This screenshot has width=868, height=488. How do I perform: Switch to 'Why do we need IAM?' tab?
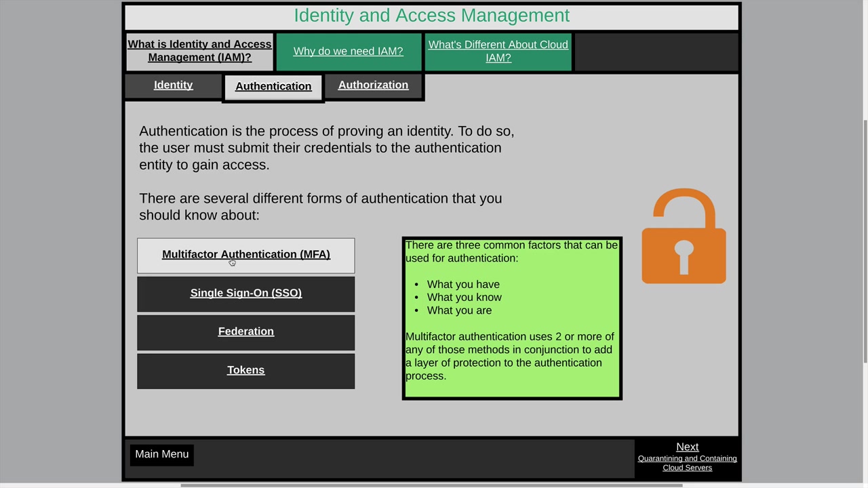349,52
